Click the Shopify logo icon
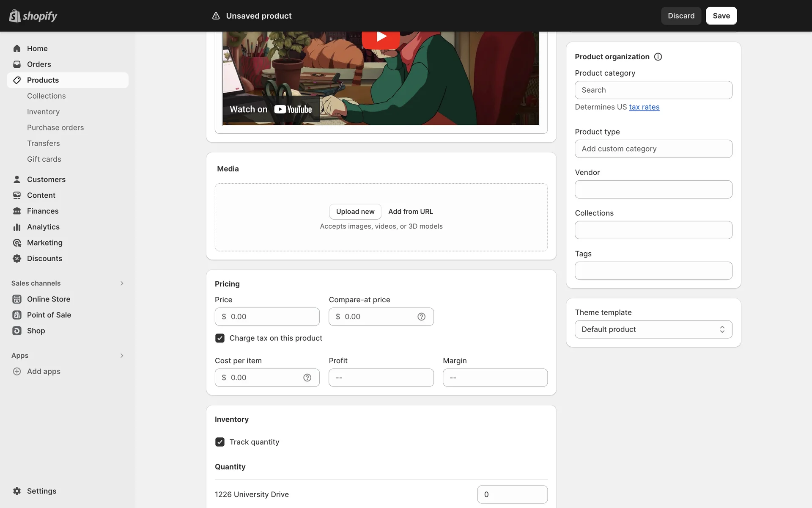 [15, 16]
